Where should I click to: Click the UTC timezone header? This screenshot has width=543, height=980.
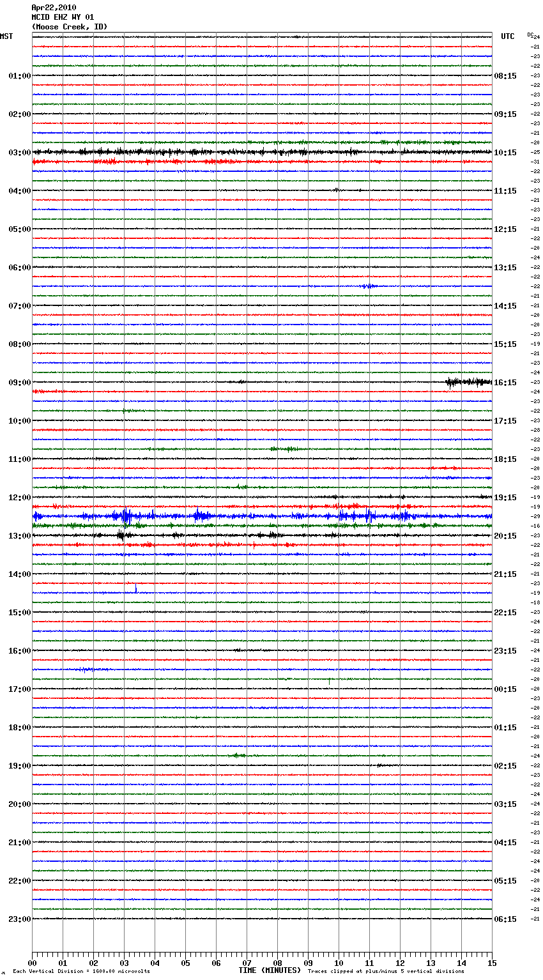tap(508, 36)
